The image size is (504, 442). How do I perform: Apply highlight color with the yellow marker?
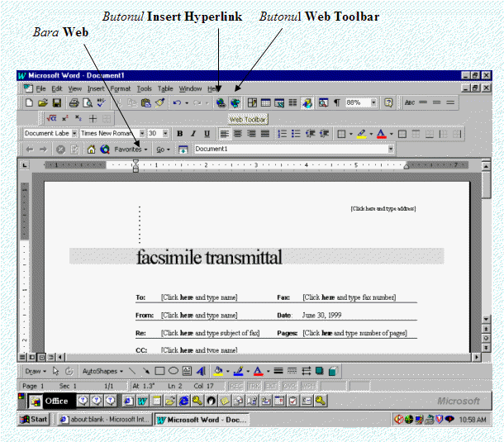tap(362, 134)
